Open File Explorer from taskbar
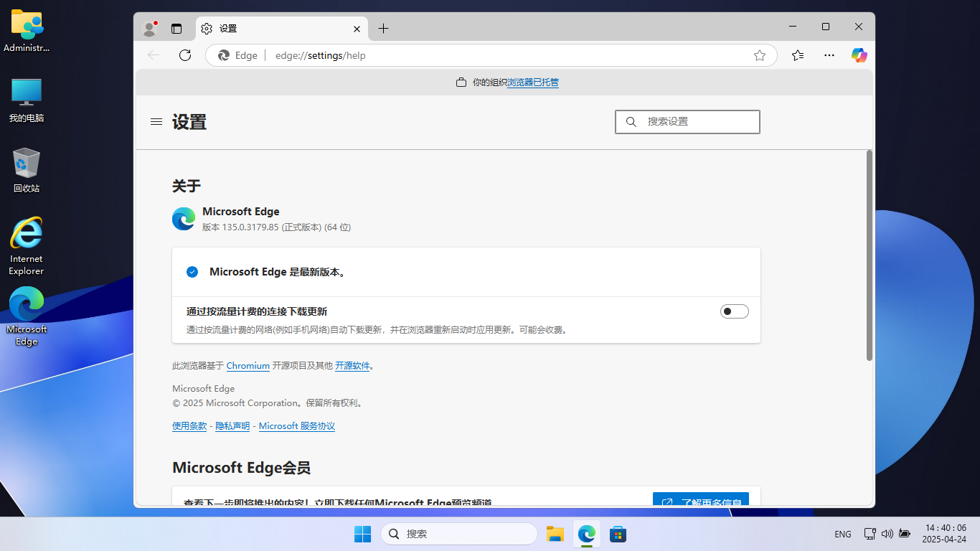This screenshot has height=551, width=980. (x=555, y=534)
